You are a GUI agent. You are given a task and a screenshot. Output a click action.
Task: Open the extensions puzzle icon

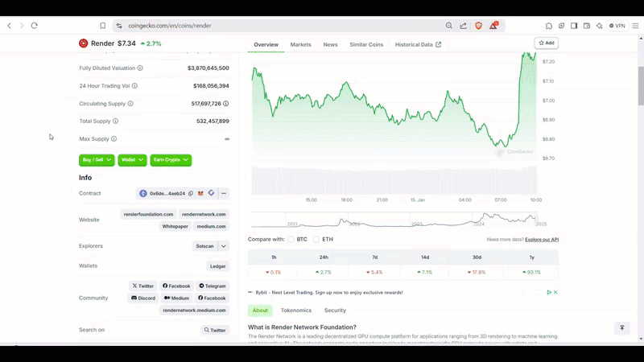coord(549,26)
